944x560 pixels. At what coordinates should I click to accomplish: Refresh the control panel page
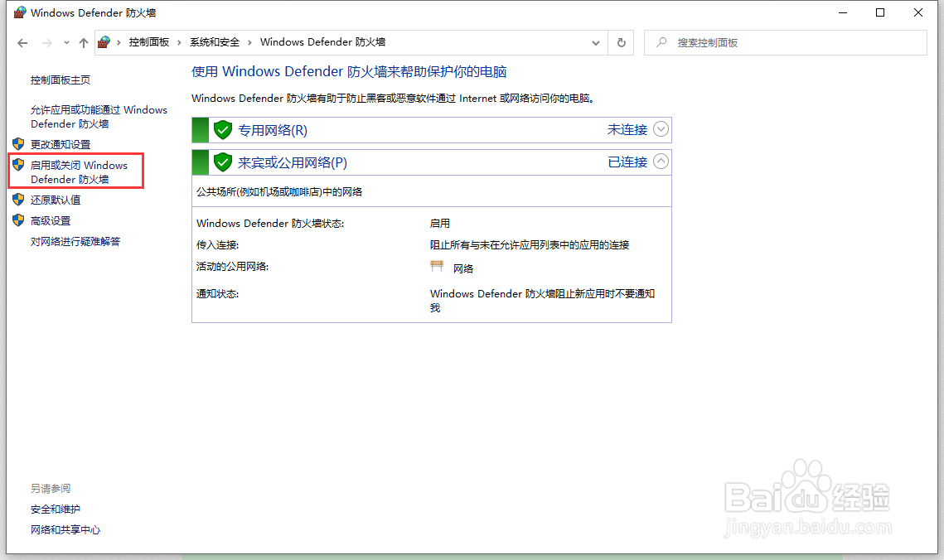(622, 43)
